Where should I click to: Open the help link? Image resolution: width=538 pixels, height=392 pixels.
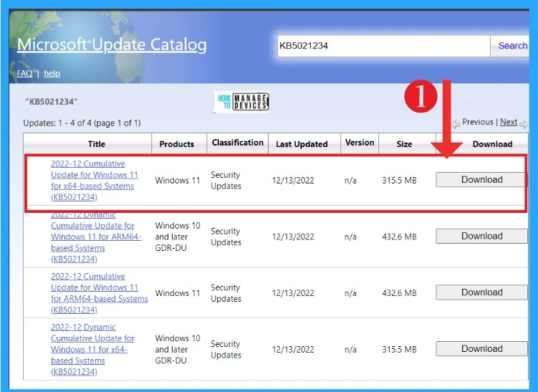(52, 74)
